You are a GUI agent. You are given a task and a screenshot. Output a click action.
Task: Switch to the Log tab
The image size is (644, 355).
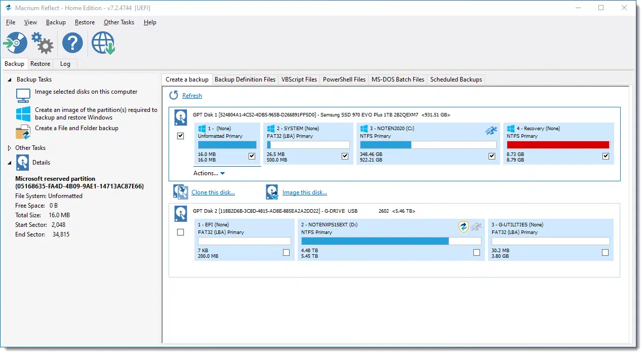pyautogui.click(x=65, y=64)
